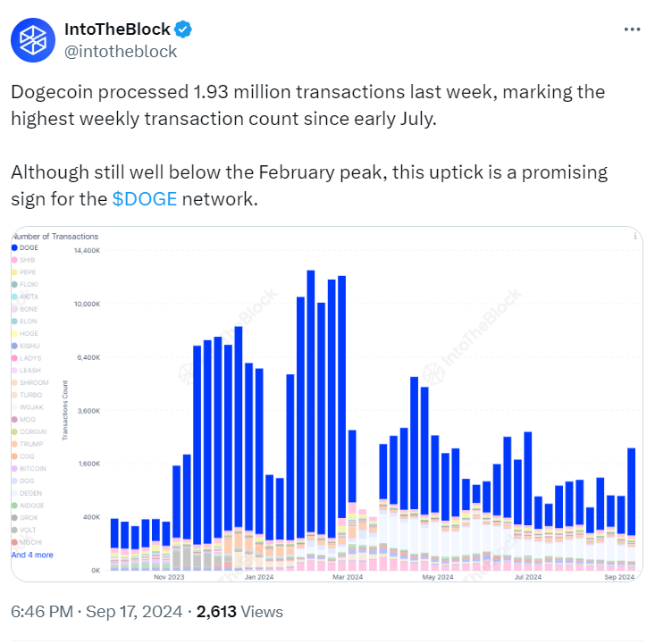Open the tweet's more options menu

631,29
